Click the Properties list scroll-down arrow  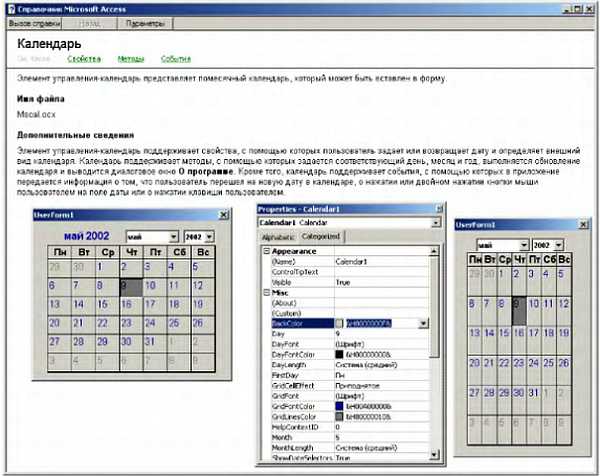click(x=434, y=455)
